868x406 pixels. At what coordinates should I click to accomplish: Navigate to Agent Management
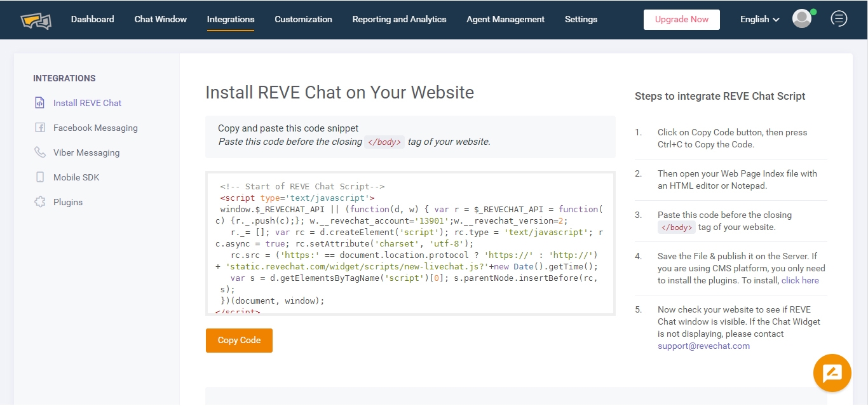tap(505, 19)
